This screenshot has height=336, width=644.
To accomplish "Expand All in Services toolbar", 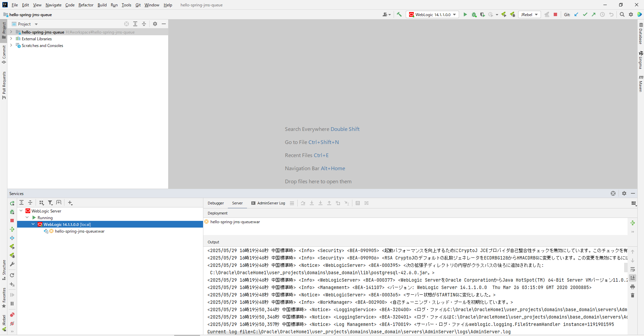I will click(21, 203).
